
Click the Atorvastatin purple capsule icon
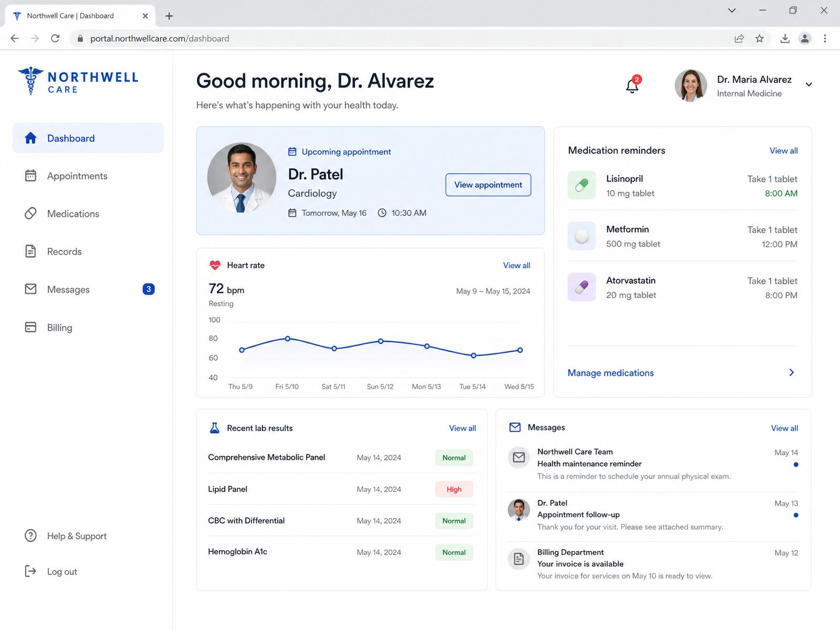coord(582,287)
